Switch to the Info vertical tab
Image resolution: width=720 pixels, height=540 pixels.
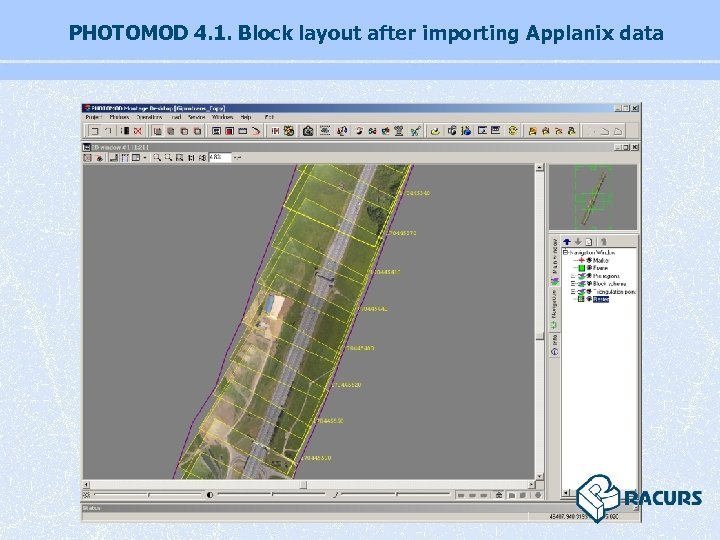point(555,345)
